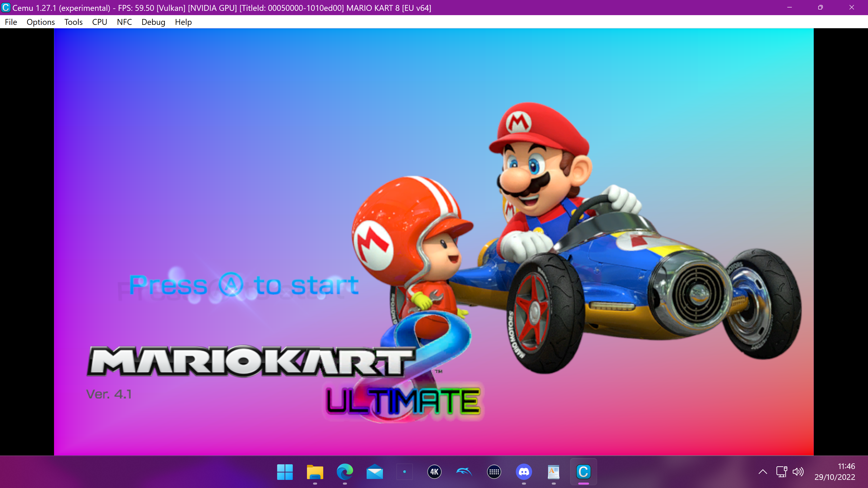Open Discord from taskbar
This screenshot has height=488, width=868.
click(524, 472)
